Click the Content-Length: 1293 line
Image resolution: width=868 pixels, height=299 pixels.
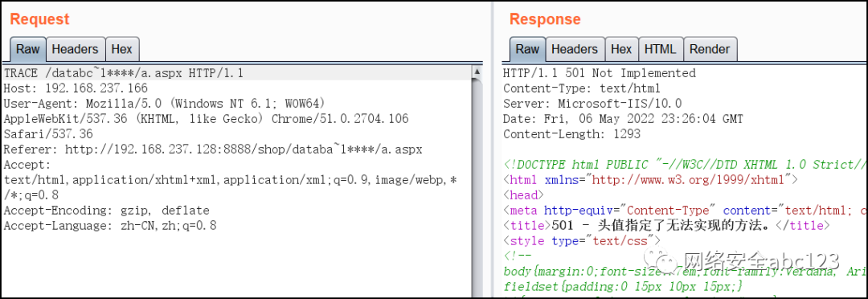coord(572,134)
